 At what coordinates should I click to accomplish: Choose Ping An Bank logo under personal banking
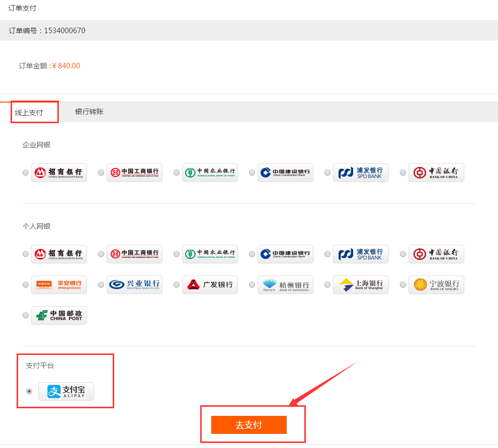pyautogui.click(x=59, y=285)
